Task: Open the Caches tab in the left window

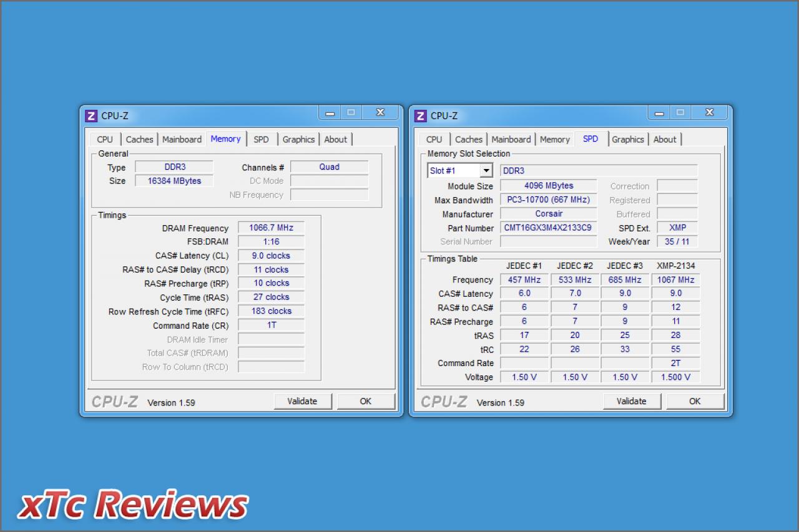Action: (x=139, y=139)
